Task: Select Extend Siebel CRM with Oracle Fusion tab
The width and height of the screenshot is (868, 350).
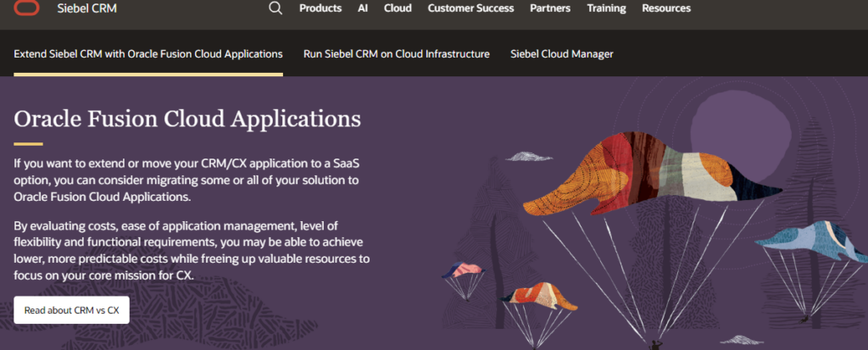Action: tap(148, 54)
